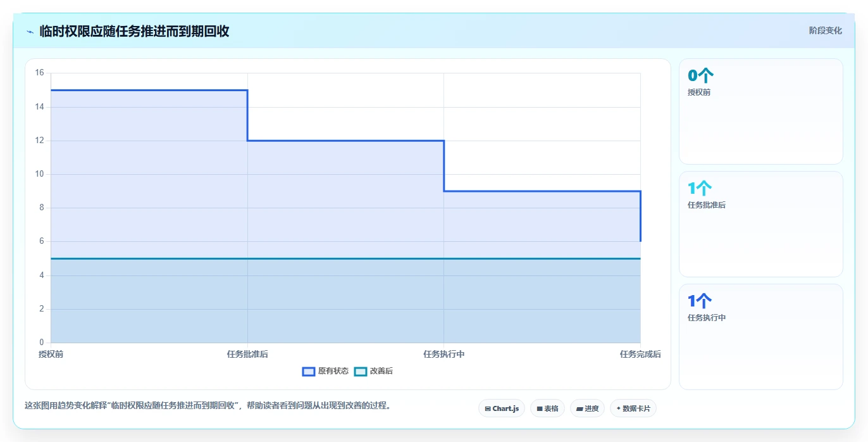Viewport: 868px width, 442px height.
Task: Click the lightning icon beside the title
Action: pyautogui.click(x=30, y=32)
